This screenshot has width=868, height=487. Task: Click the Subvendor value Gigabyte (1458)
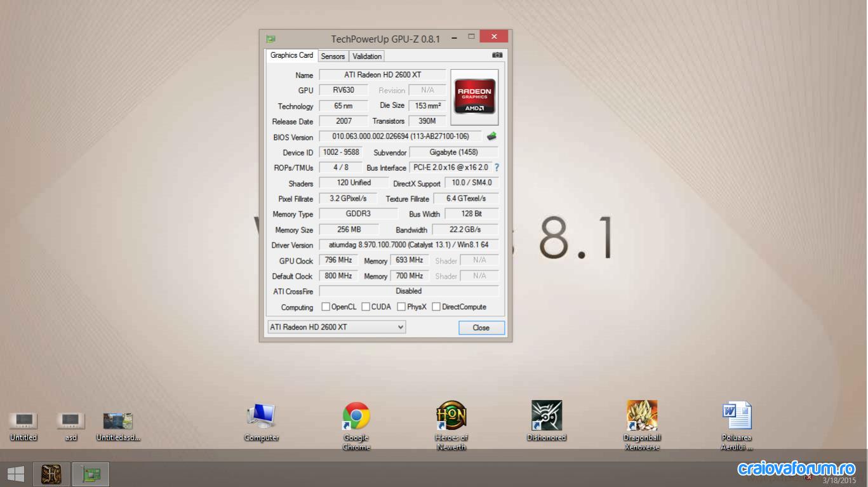pyautogui.click(x=453, y=152)
